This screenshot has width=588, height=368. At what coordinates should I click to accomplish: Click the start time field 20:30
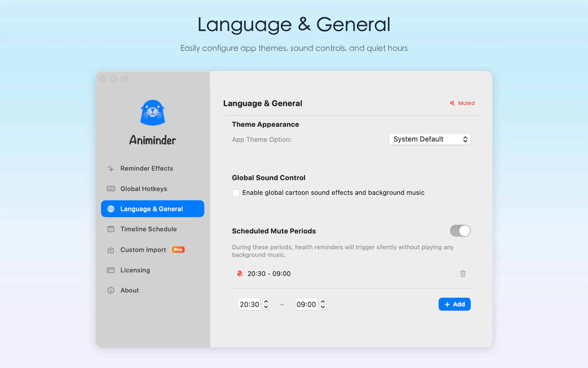(x=249, y=304)
